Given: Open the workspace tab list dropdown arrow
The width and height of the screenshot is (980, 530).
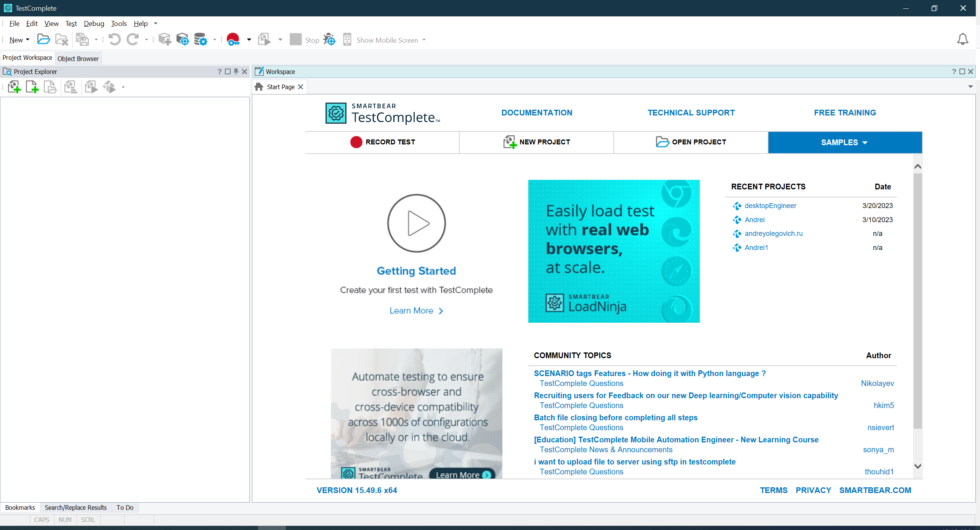Looking at the screenshot, I should point(970,87).
